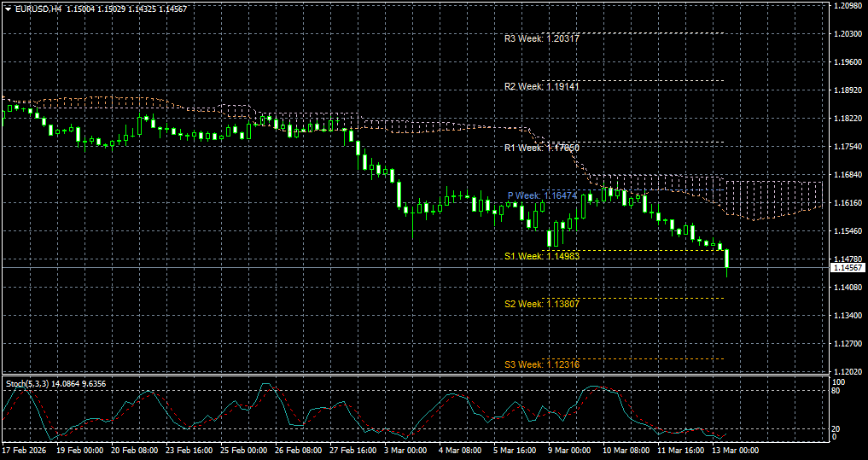The image size is (868, 460).
Task: Click the Stochastic scale value 20
Action: 837,429
